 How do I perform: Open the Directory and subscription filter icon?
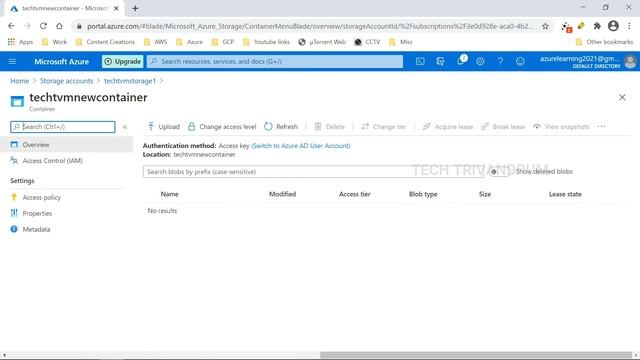(x=440, y=62)
